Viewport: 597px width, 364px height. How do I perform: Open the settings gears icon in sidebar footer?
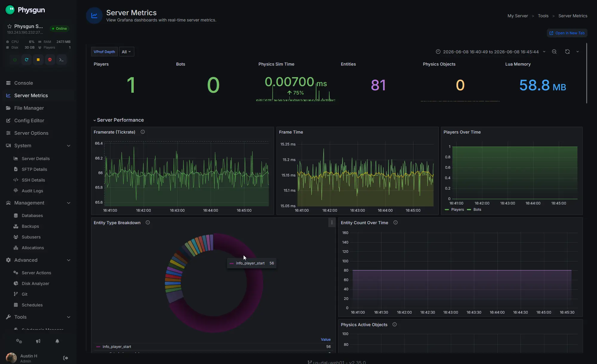click(19, 341)
